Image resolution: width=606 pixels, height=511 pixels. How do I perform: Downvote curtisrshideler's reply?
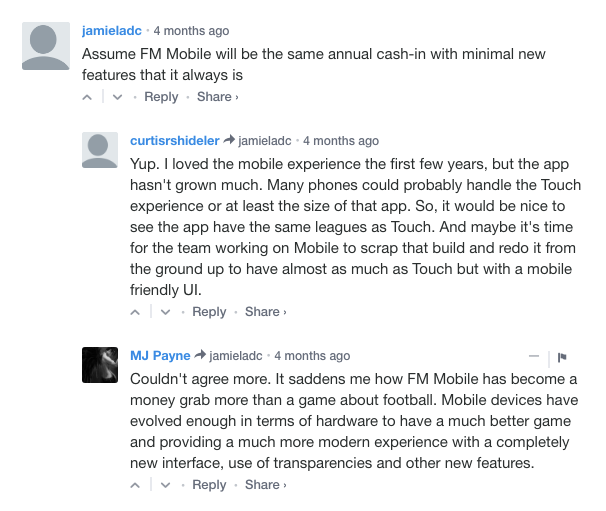pos(165,312)
